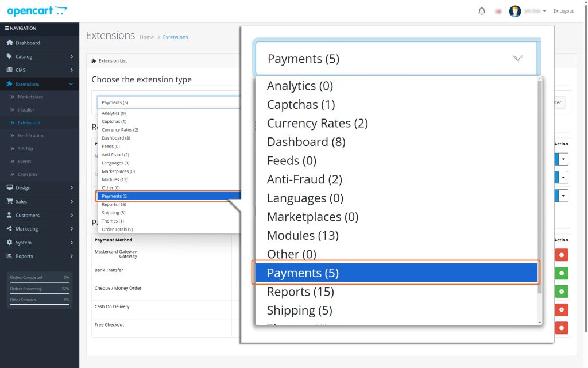588x368 pixels.
Task: Toggle the NAVIGATION hamburger icon
Action: (x=7, y=28)
